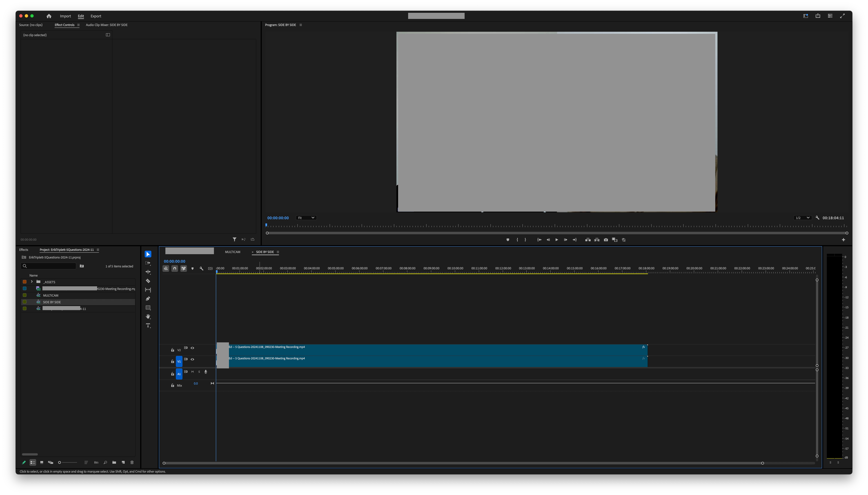Select the Razor tool
This screenshot has height=495, width=868.
148,281
